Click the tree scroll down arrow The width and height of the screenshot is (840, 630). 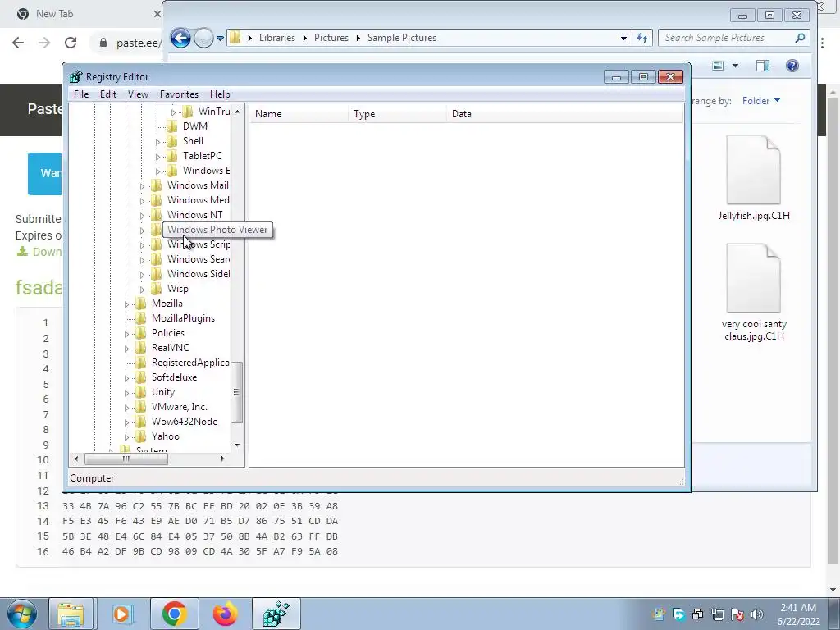(x=237, y=445)
